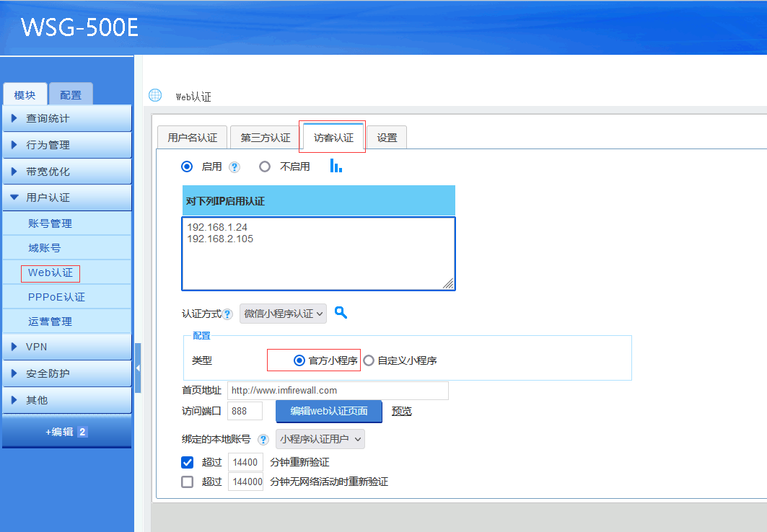767x532 pixels.
Task: Click the 编辑web认证页面 button
Action: tap(329, 411)
